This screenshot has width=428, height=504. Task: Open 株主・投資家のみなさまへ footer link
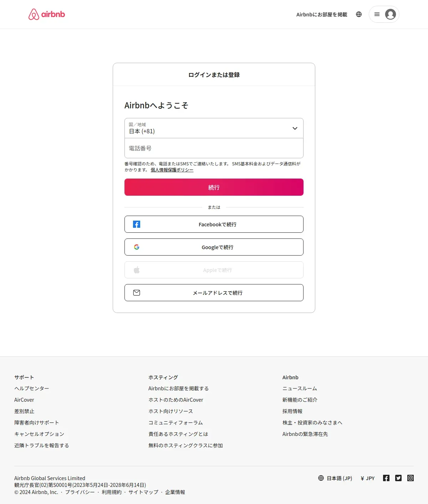point(312,423)
